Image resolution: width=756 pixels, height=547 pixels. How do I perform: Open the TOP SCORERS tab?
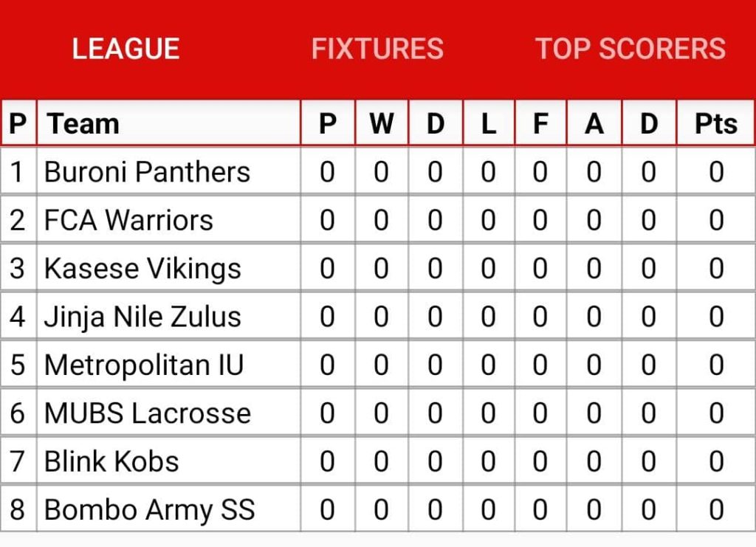[x=630, y=49]
